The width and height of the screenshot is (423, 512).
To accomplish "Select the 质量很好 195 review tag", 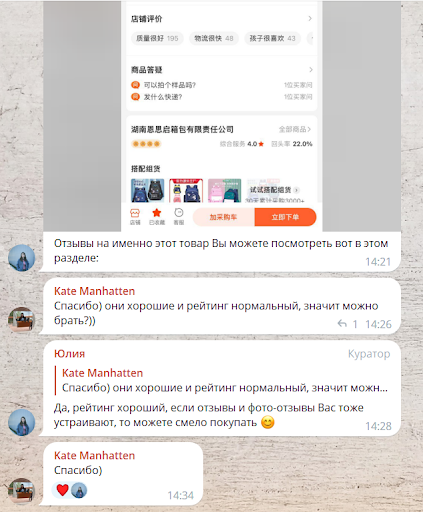I will [x=157, y=38].
